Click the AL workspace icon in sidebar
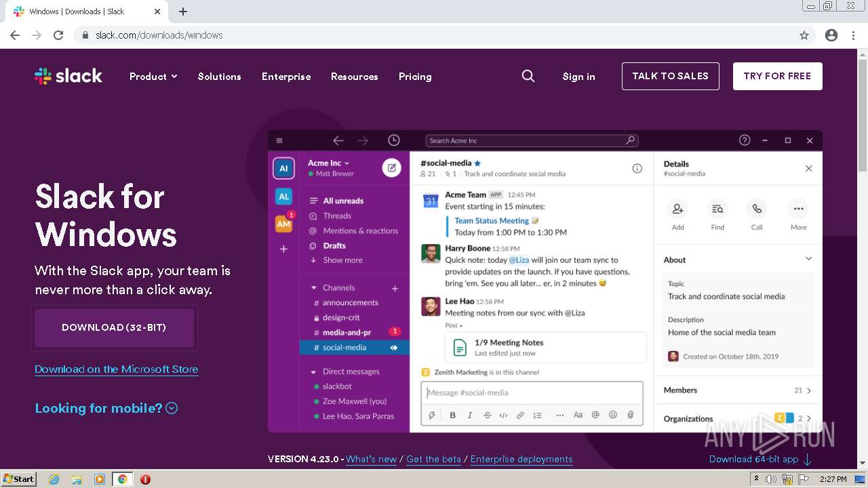 [283, 197]
